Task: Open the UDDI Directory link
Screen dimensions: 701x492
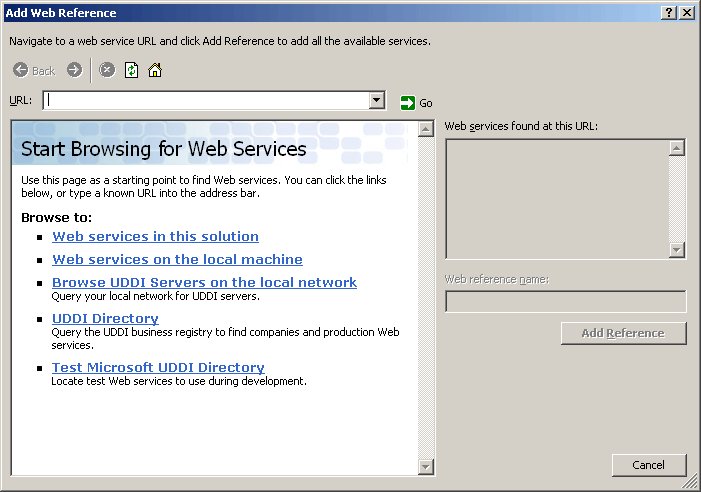Action: click(x=105, y=319)
